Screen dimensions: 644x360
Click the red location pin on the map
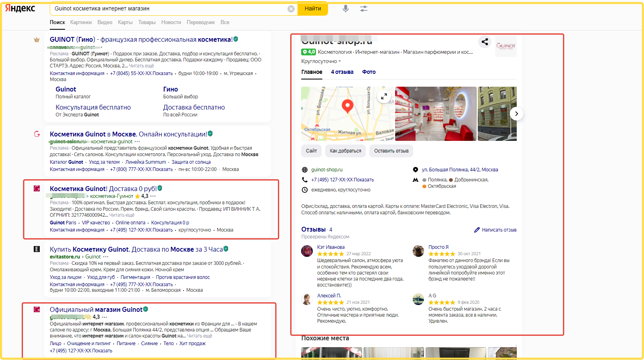[x=347, y=106]
